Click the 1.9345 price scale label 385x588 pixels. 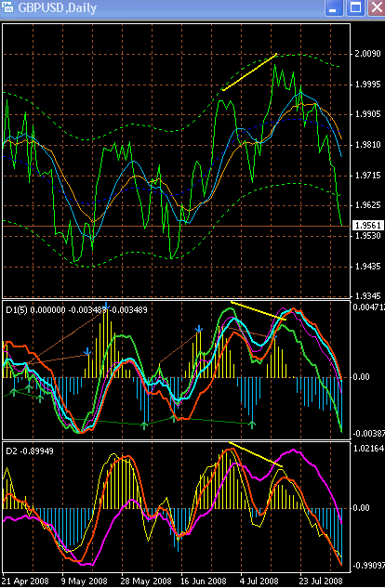[367, 295]
